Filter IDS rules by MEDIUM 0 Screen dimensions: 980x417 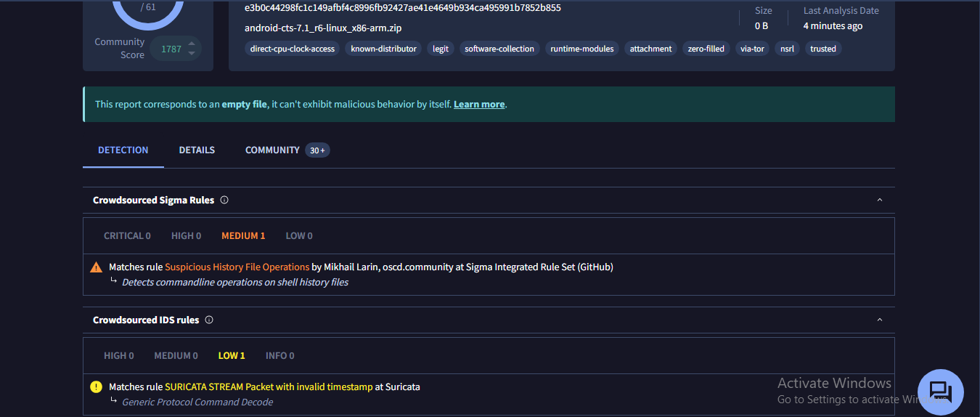click(176, 356)
